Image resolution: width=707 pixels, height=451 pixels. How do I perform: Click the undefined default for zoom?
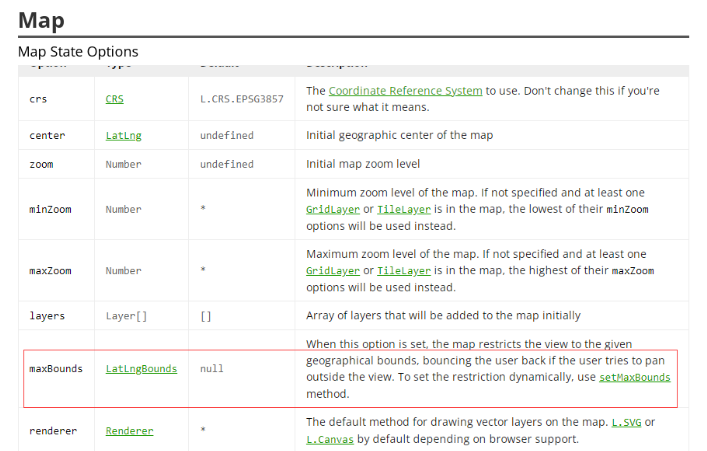coord(227,164)
